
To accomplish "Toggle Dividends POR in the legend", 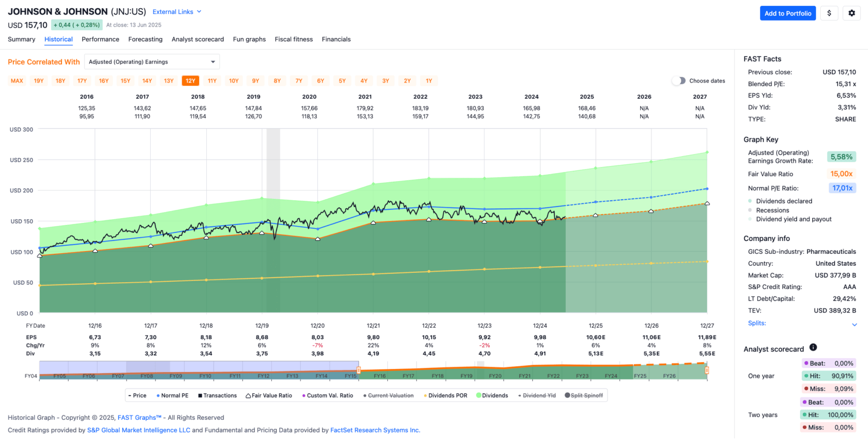I will 445,395.
